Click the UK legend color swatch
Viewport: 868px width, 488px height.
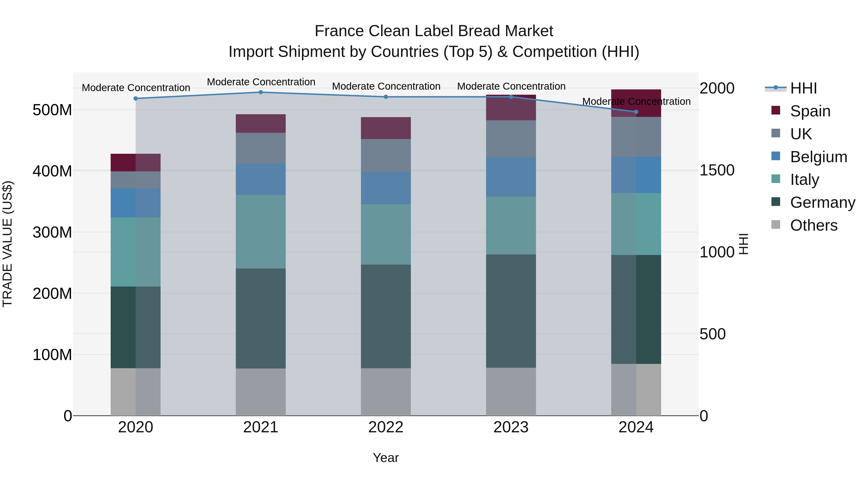coord(776,133)
